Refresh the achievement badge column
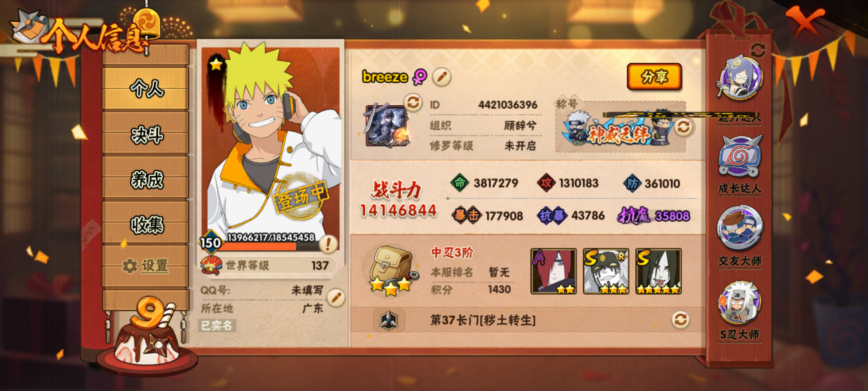 click(758, 50)
